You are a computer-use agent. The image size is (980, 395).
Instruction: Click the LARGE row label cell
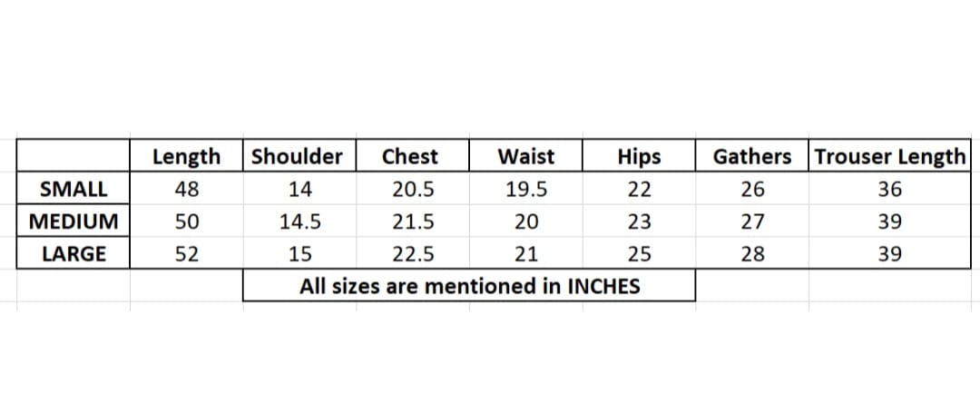tap(73, 253)
